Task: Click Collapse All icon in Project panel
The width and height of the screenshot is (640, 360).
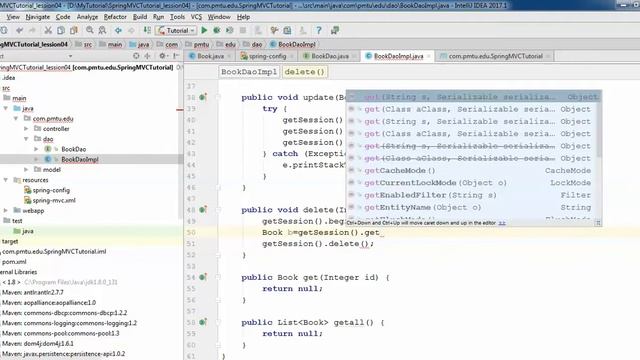Action: tap(148, 56)
